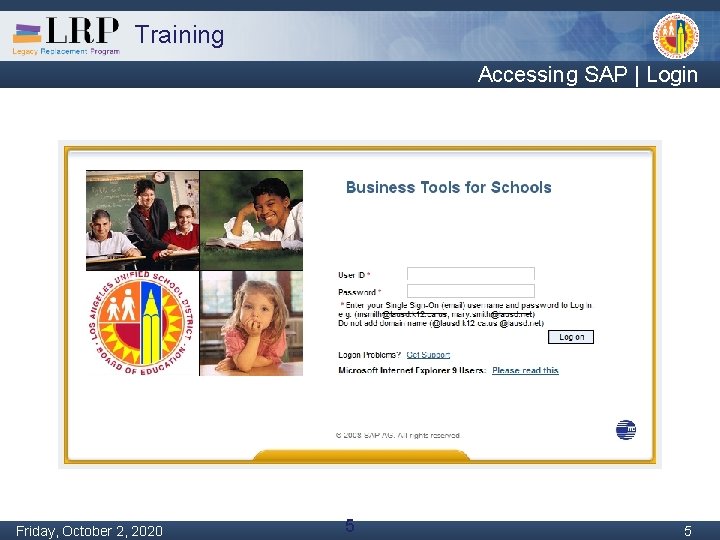Click the SAP AG copyright notice
Image resolution: width=720 pixels, height=540 pixels.
coord(398,435)
